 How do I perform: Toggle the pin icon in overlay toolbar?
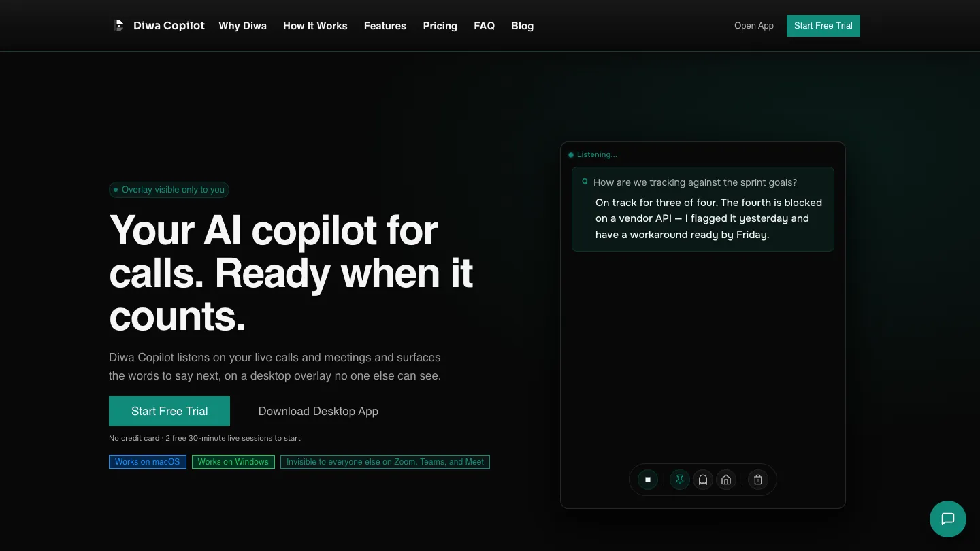tap(679, 480)
